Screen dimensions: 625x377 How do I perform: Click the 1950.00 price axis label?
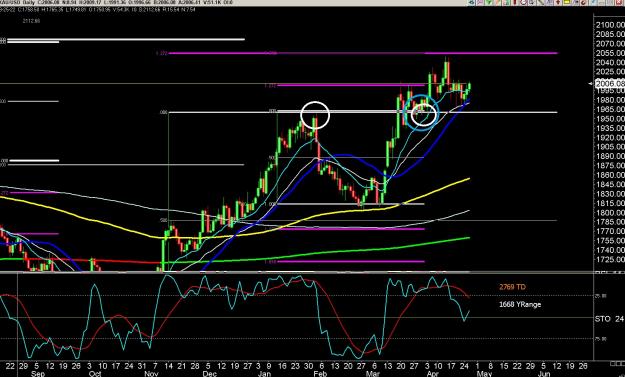(610, 119)
